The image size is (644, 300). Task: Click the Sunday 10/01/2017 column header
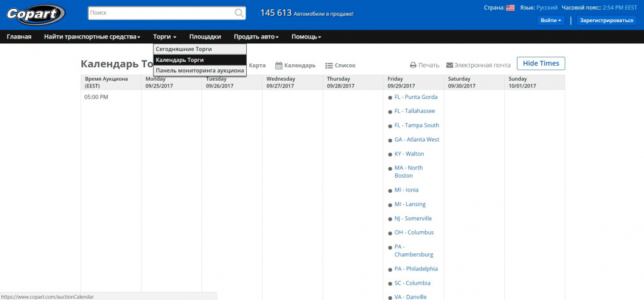point(534,83)
